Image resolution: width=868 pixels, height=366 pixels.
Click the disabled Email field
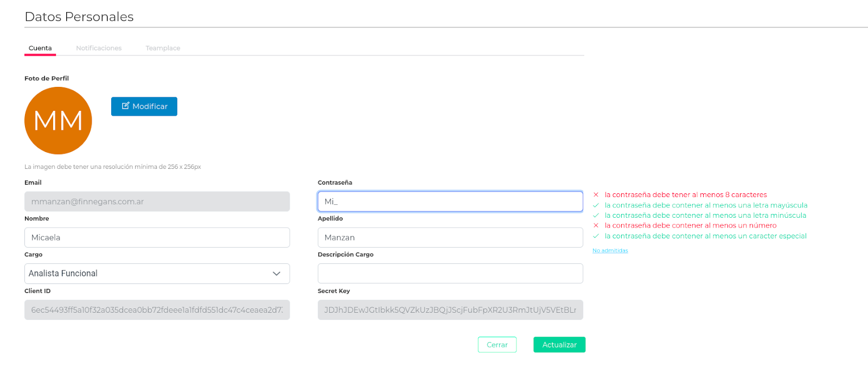(157, 201)
